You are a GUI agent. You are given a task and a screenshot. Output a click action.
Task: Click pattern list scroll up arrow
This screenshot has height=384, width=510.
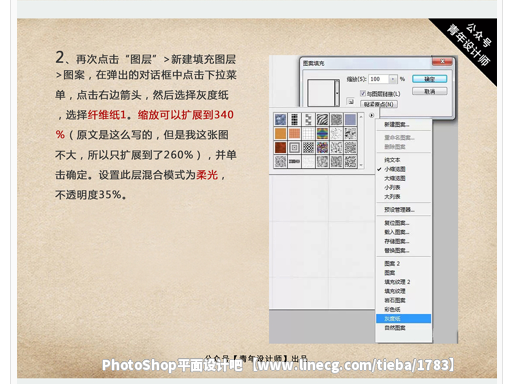[x=361, y=116]
